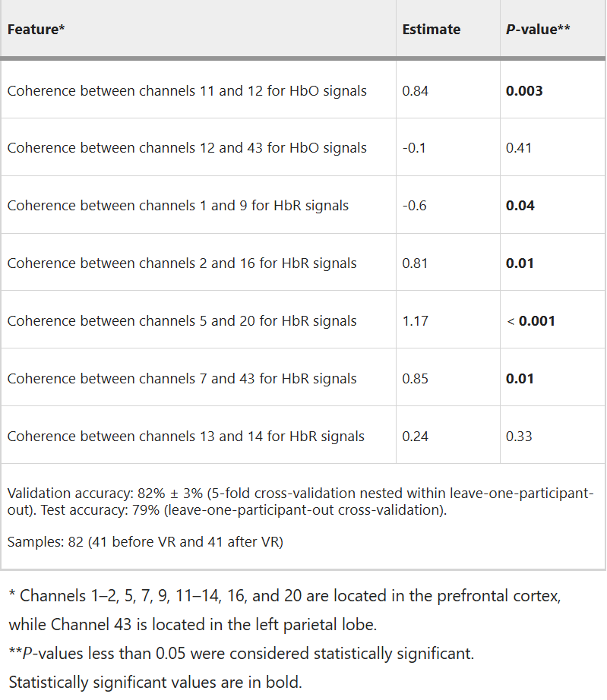Select the channels 2 and 16 HbR row

pos(303,263)
